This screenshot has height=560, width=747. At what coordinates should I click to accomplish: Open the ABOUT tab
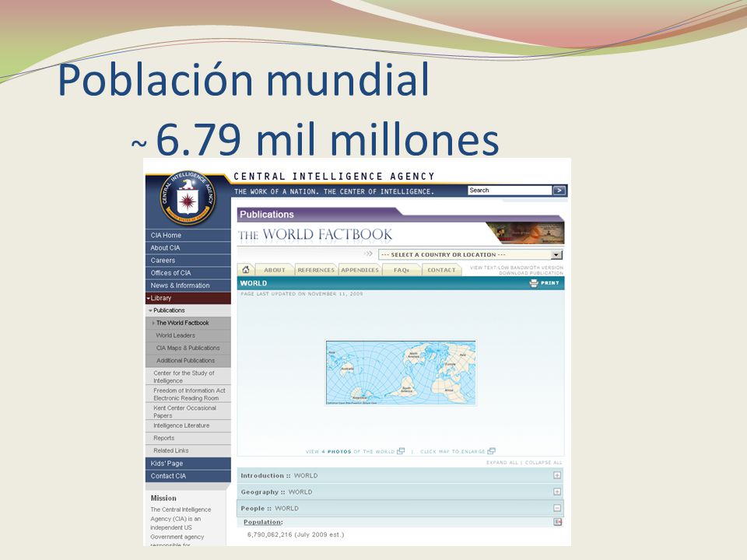point(275,270)
